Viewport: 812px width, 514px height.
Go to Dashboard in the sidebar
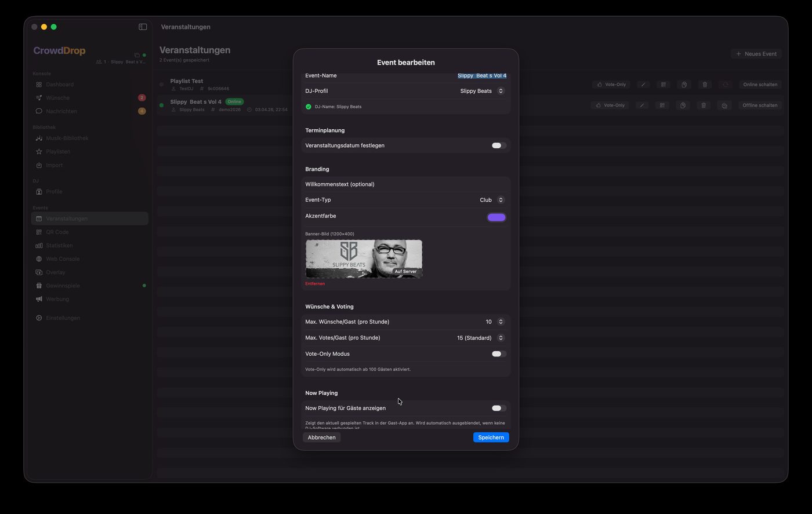tap(60, 85)
